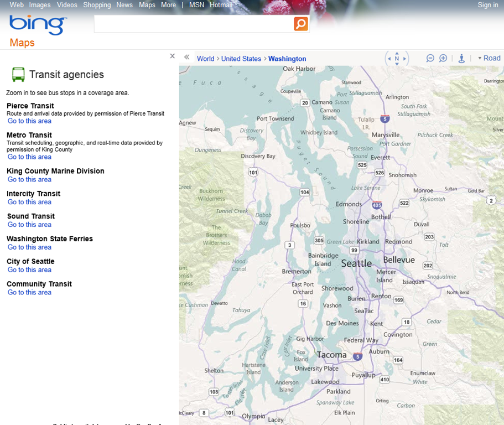Pan the map east with right arrow
The width and height of the screenshot is (504, 425).
point(404,59)
